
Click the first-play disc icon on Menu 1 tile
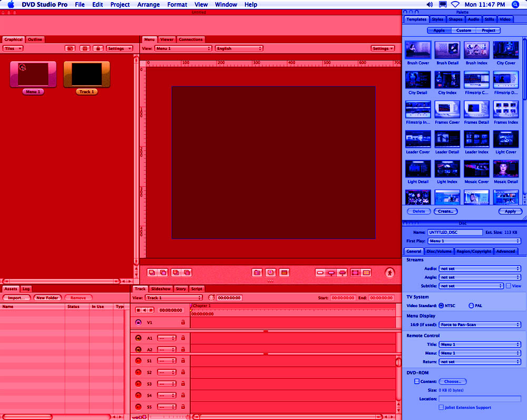point(22,67)
